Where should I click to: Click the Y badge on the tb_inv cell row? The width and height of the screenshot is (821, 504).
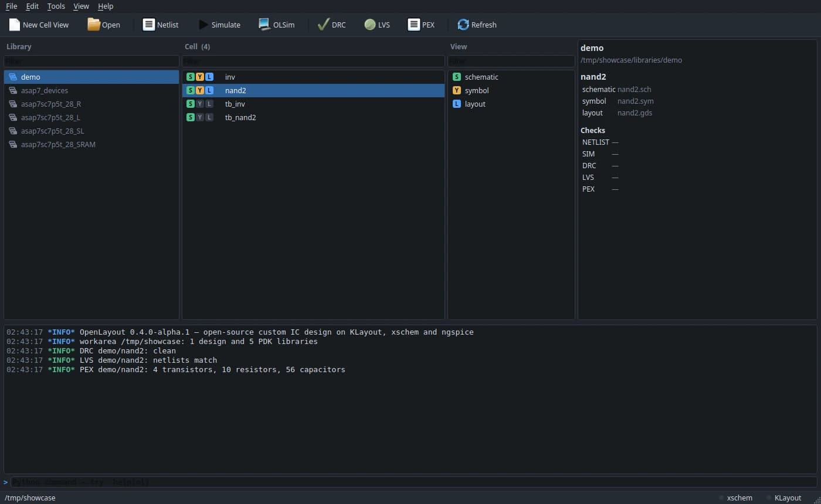(x=200, y=104)
